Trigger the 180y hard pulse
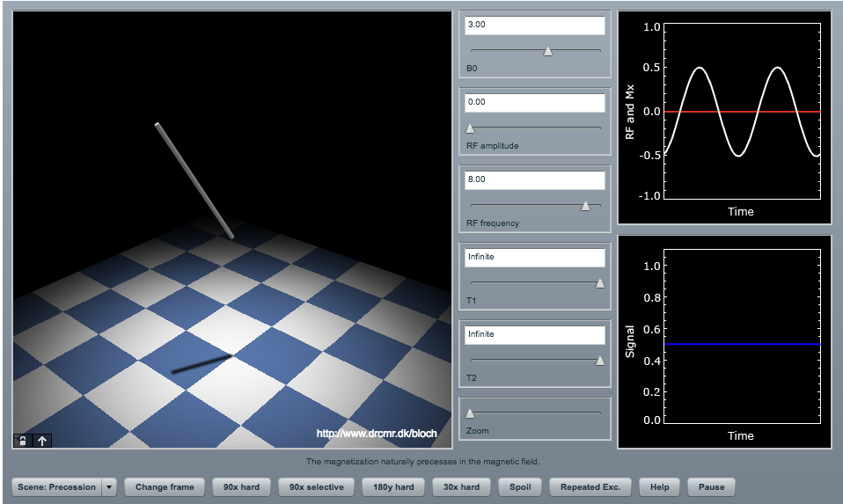 point(392,486)
